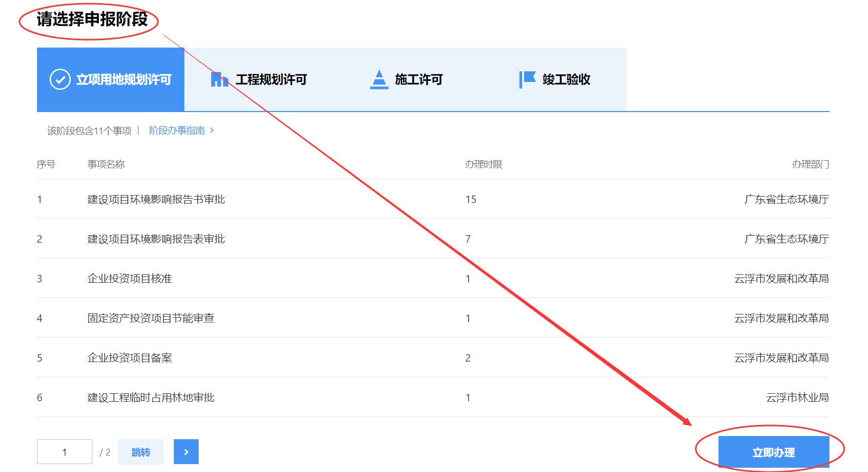
Task: Open item 建设项目环境影响报告书审批
Action: 156,199
